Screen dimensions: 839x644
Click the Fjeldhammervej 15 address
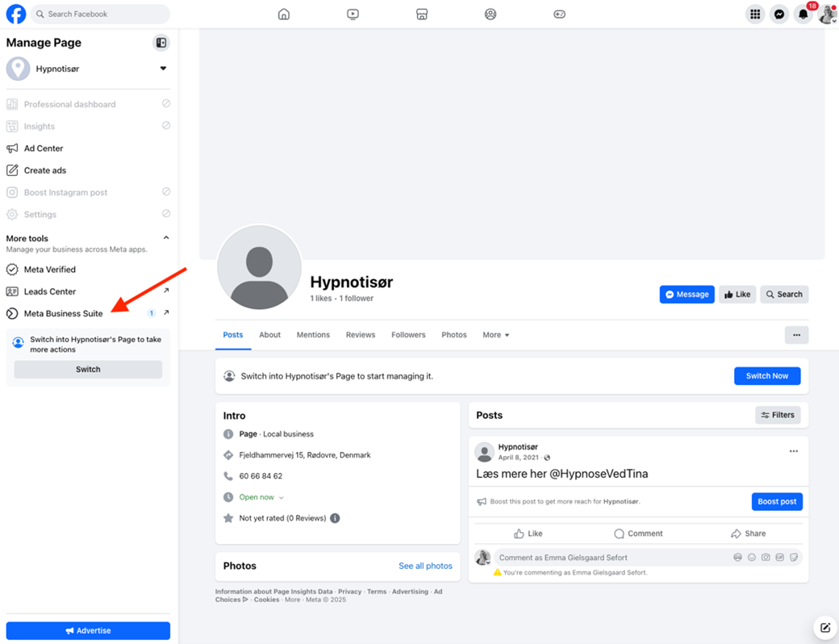[305, 455]
